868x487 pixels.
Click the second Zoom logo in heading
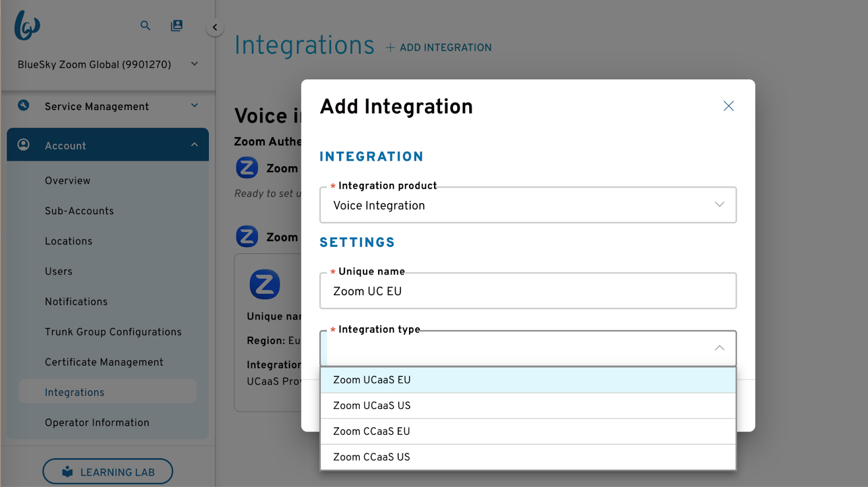(x=247, y=236)
